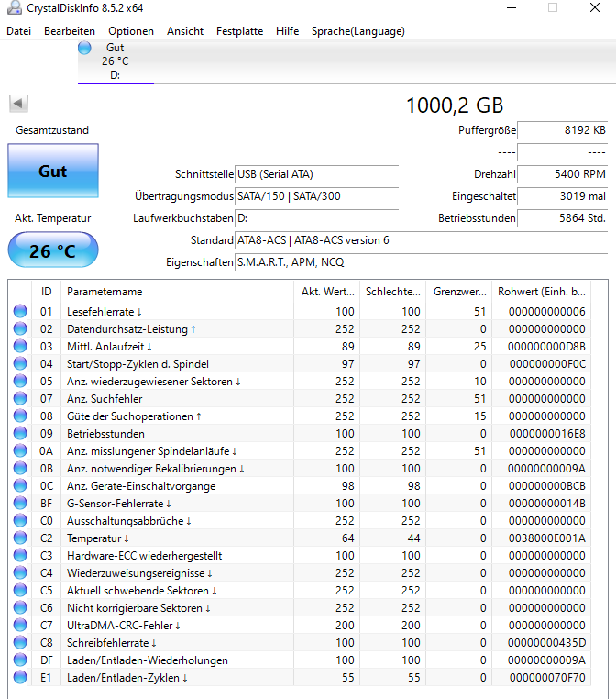Click the CrystalDiskInfo app icon in the title bar
Screen dimensions: 616x699
(x=15, y=7)
